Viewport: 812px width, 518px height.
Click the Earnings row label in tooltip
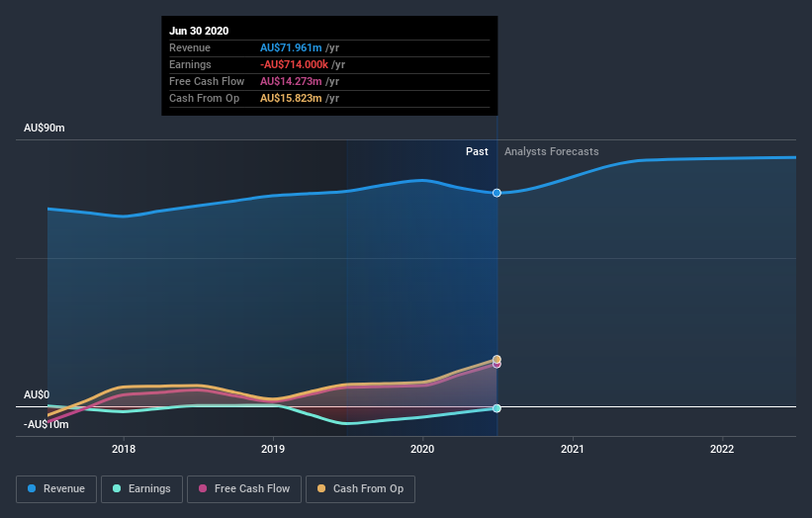(x=190, y=64)
